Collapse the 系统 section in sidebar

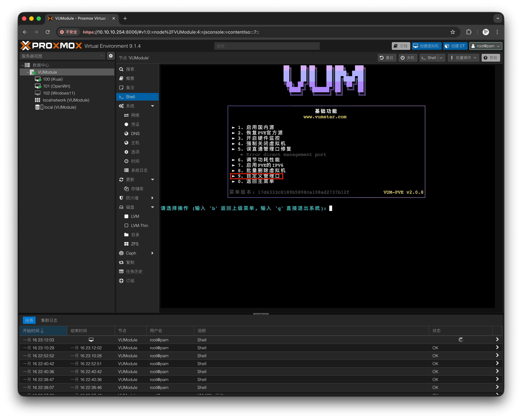pyautogui.click(x=153, y=106)
